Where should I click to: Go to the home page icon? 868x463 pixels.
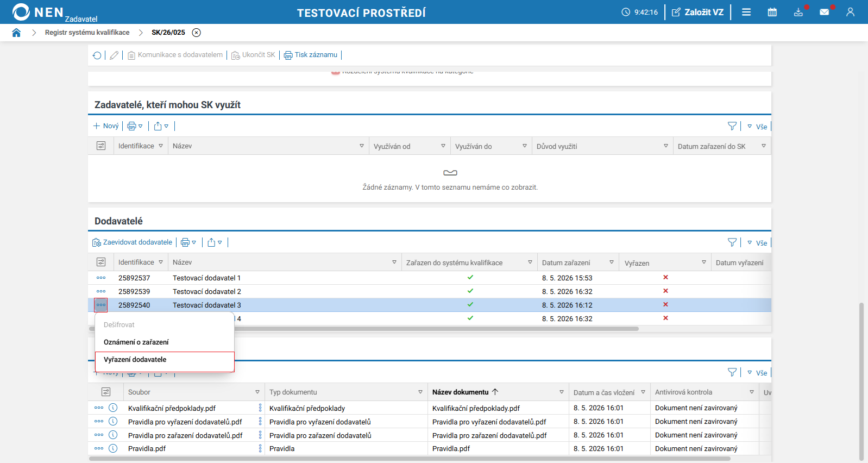pyautogui.click(x=16, y=33)
